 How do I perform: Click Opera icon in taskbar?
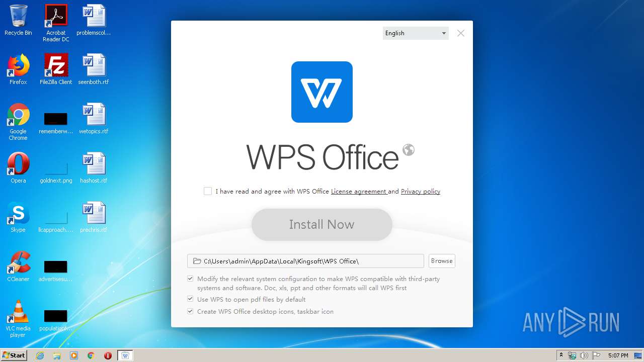(108, 355)
